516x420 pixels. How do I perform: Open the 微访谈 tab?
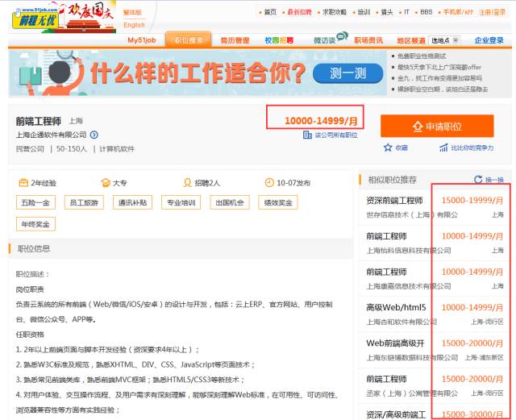(x=324, y=40)
